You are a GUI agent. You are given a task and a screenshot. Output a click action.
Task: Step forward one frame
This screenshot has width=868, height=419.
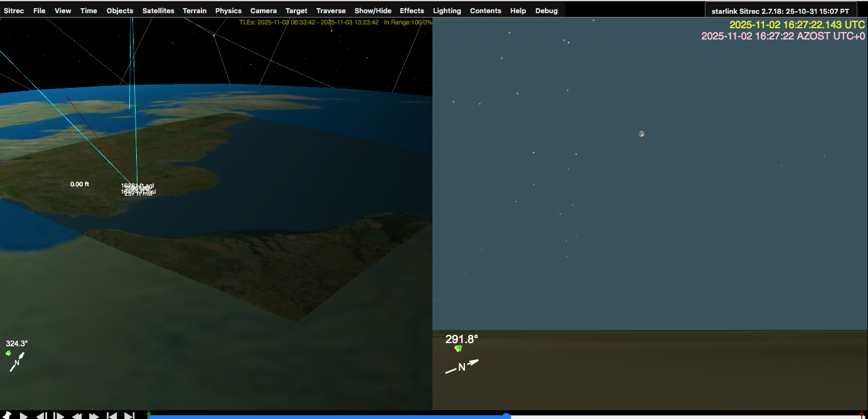59,415
